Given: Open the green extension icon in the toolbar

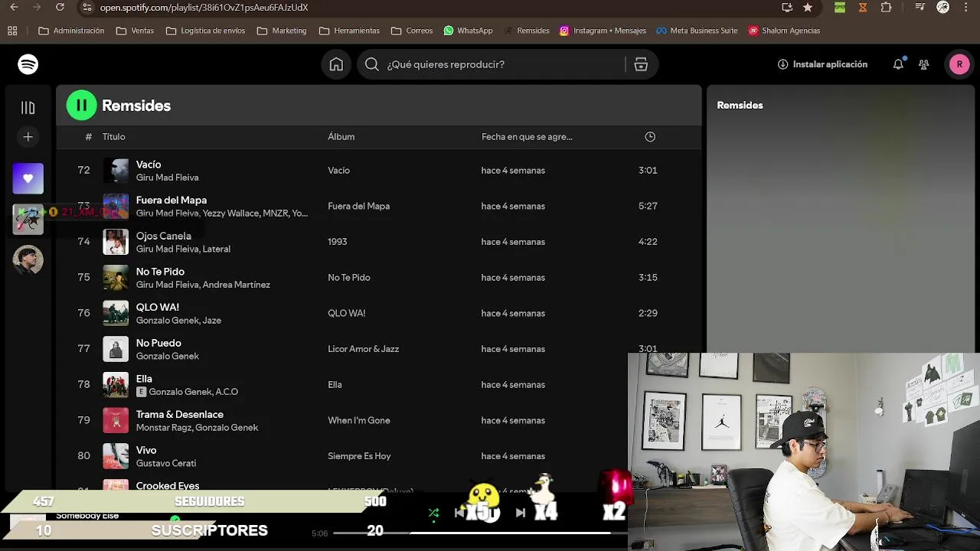Looking at the screenshot, I should click(840, 7).
